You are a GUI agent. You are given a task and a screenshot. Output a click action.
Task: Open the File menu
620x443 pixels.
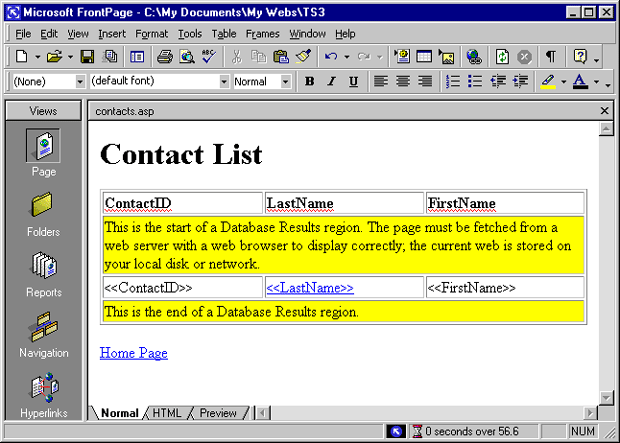coord(23,34)
